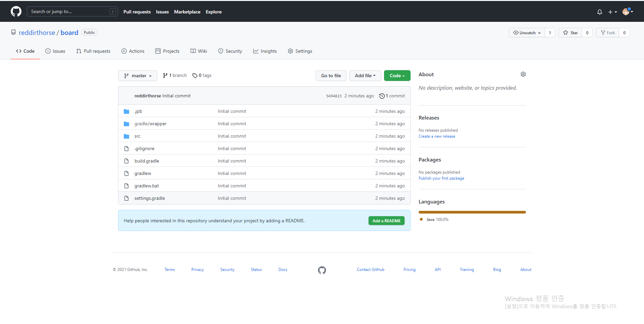Open the footer Docs link
Screen dimensions: 644x324
(283, 270)
